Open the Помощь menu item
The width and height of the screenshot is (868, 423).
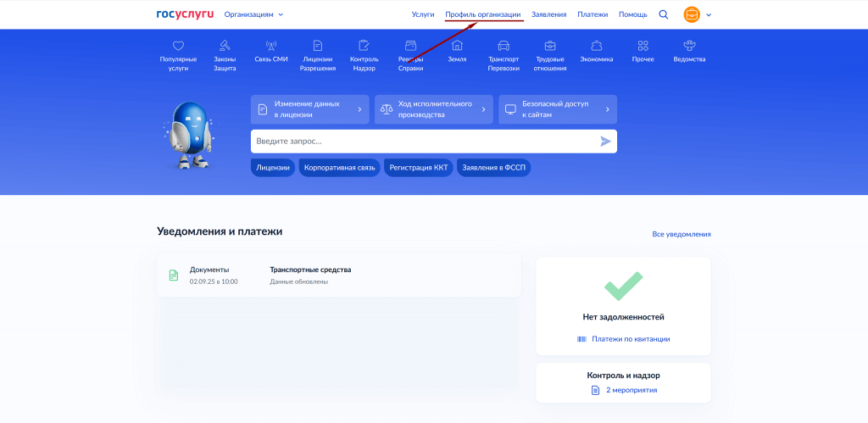(x=632, y=14)
